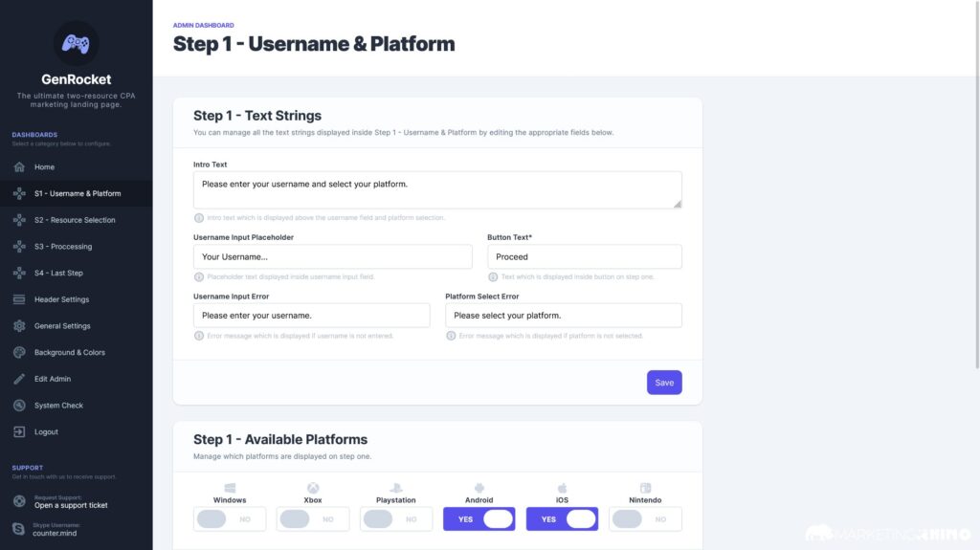Click the Home house icon in sidebar
Image resolution: width=980 pixels, height=550 pixels.
[x=19, y=167]
